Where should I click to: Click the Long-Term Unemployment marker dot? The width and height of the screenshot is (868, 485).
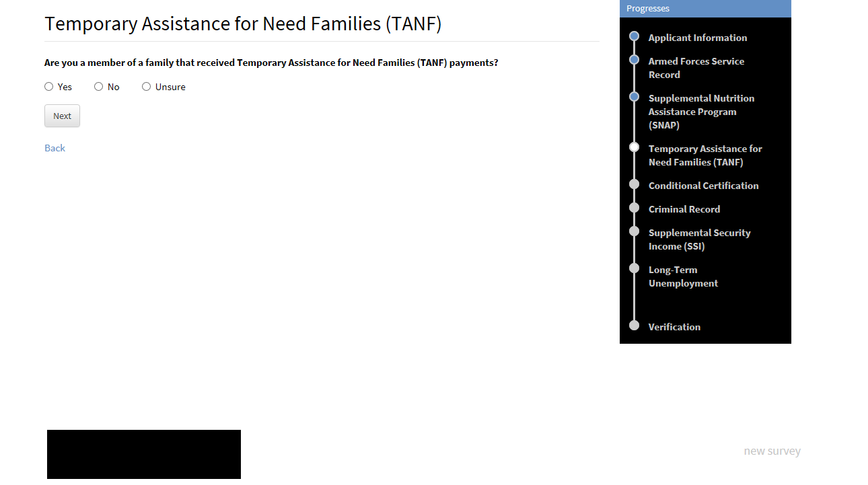click(x=634, y=268)
